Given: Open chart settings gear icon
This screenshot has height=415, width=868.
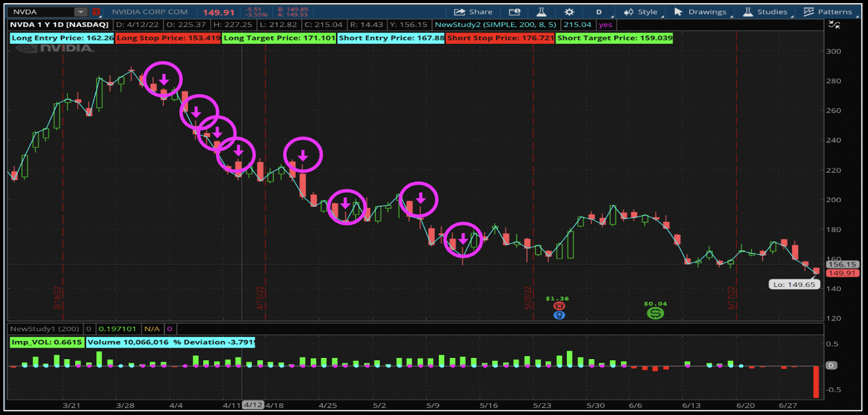Looking at the screenshot, I should (x=569, y=11).
